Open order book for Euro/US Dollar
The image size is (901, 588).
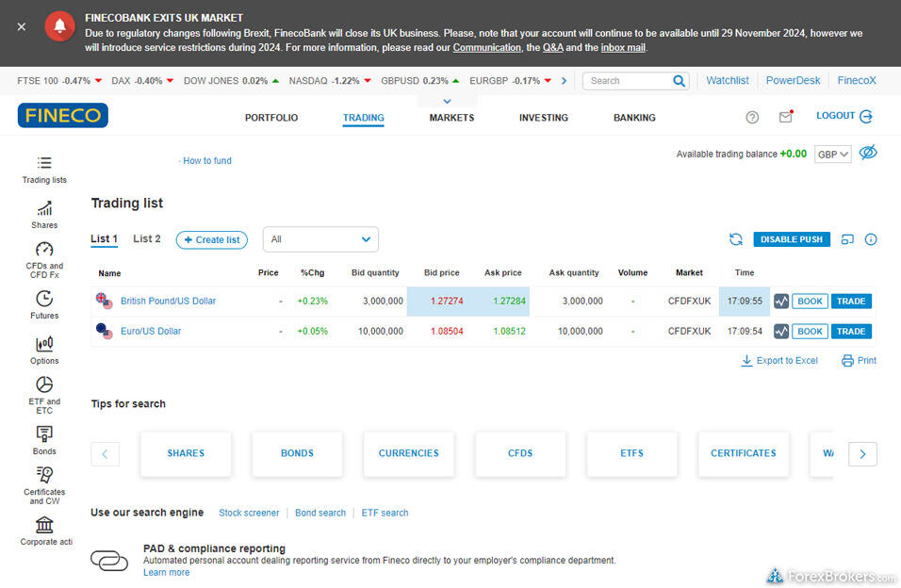click(810, 331)
